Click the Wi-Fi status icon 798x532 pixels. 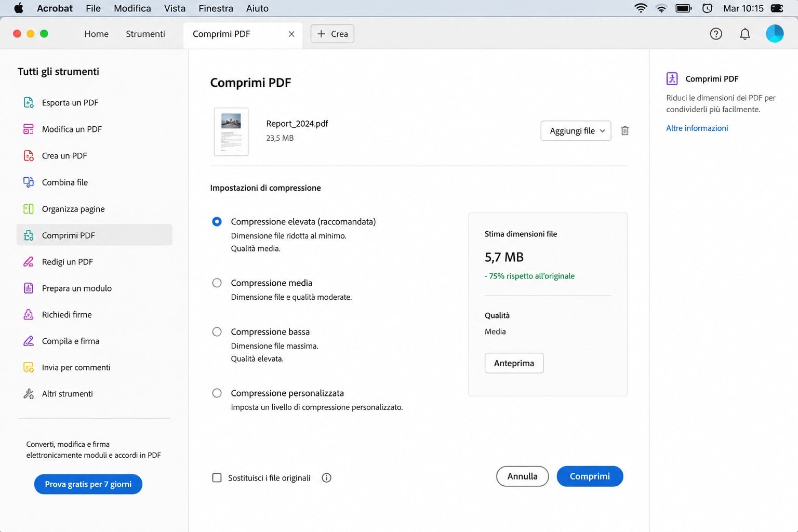point(641,8)
